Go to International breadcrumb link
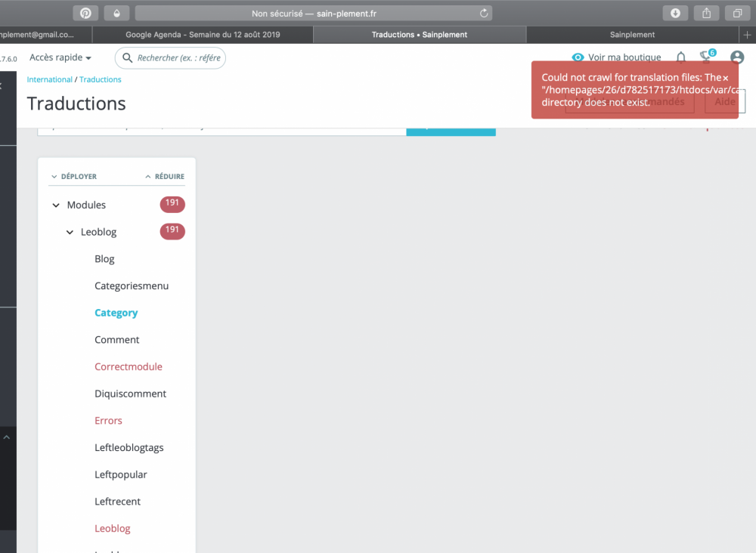 pyautogui.click(x=49, y=79)
